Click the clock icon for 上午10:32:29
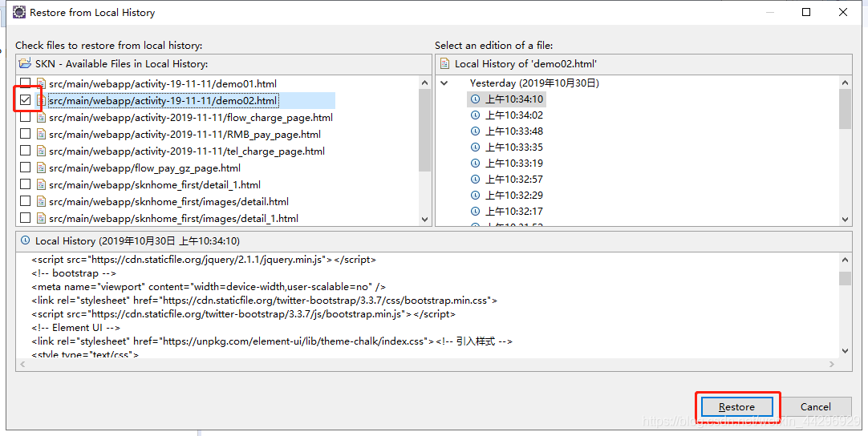This screenshot has width=868, height=436. tap(475, 196)
